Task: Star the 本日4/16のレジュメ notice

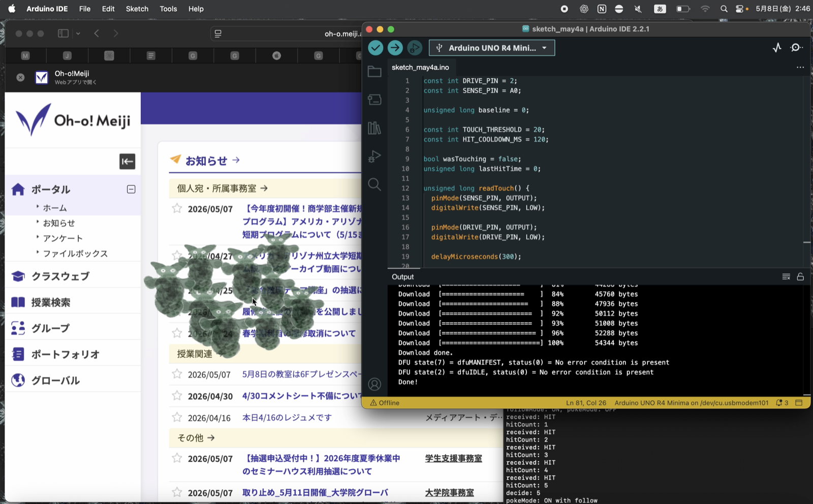Action: click(x=177, y=418)
